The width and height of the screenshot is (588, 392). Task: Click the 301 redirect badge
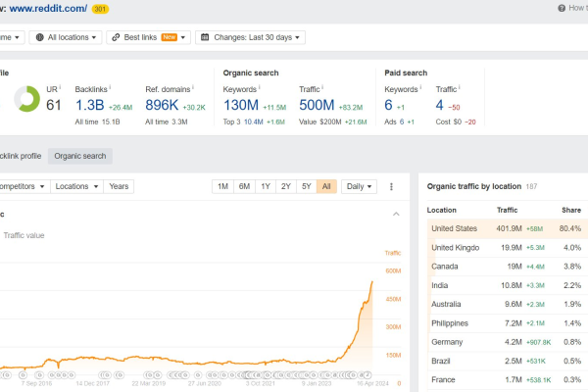click(100, 9)
